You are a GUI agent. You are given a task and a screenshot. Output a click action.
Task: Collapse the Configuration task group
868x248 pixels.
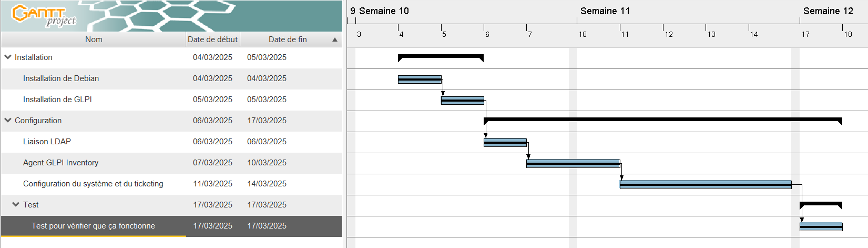(x=8, y=120)
